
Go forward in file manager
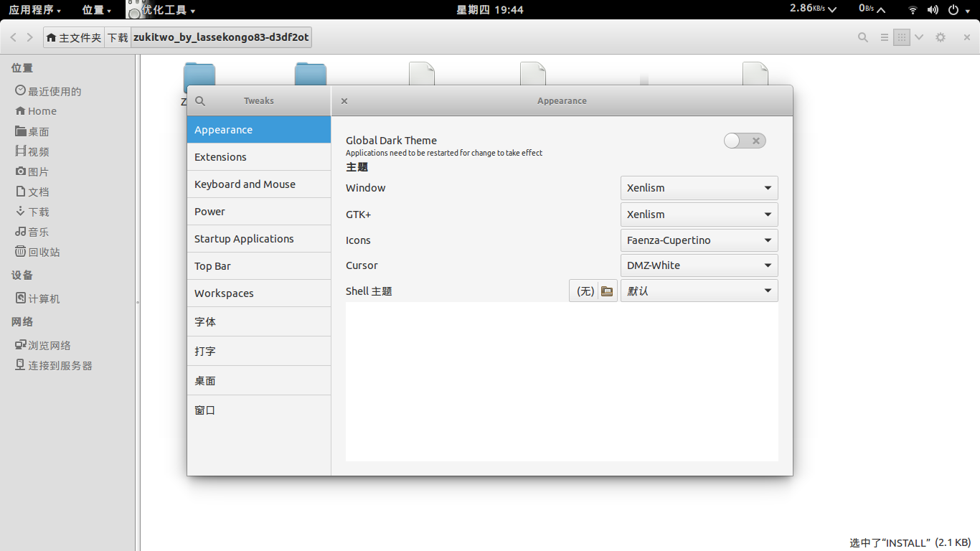point(29,37)
